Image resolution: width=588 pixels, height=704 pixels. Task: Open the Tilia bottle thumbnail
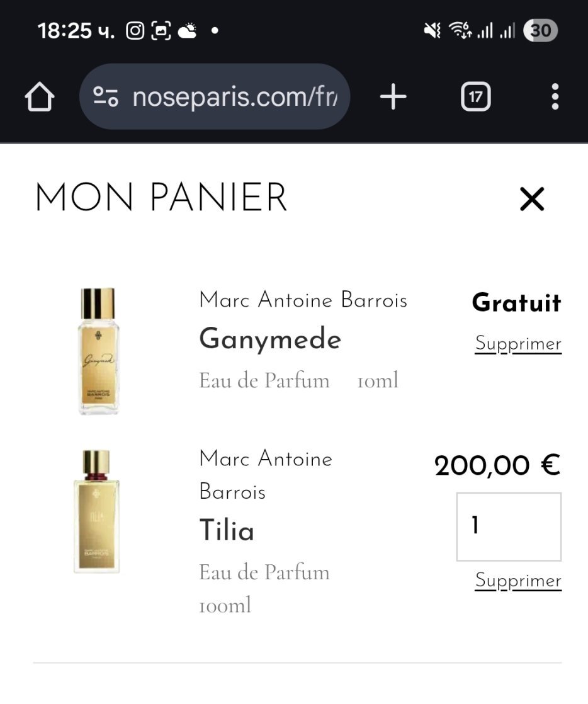pyautogui.click(x=96, y=511)
